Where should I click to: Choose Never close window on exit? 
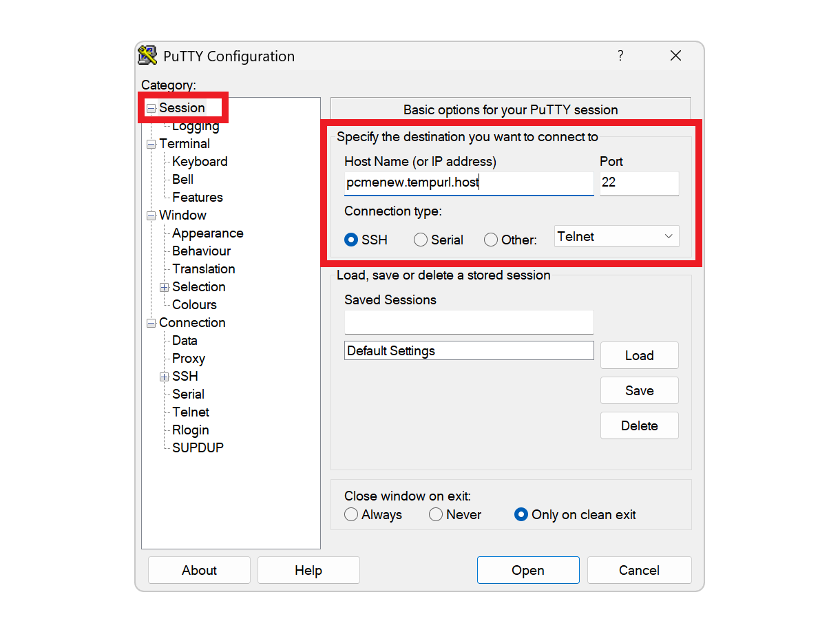click(x=436, y=514)
